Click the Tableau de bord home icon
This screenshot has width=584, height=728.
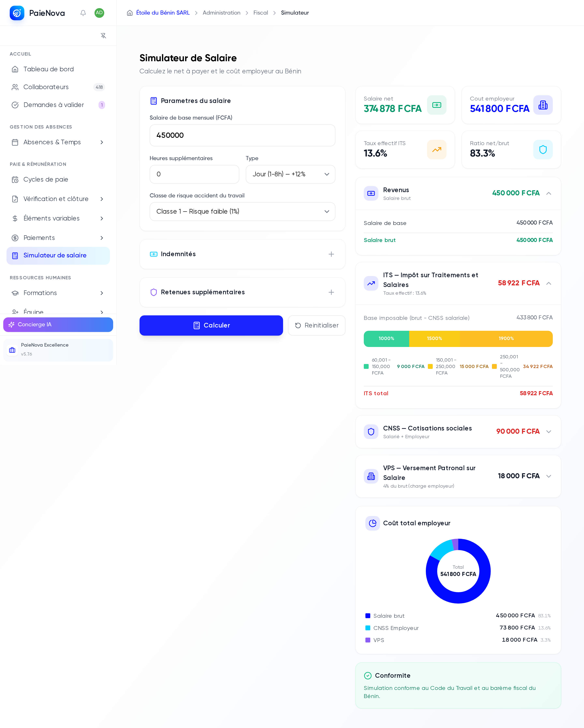pyautogui.click(x=15, y=69)
